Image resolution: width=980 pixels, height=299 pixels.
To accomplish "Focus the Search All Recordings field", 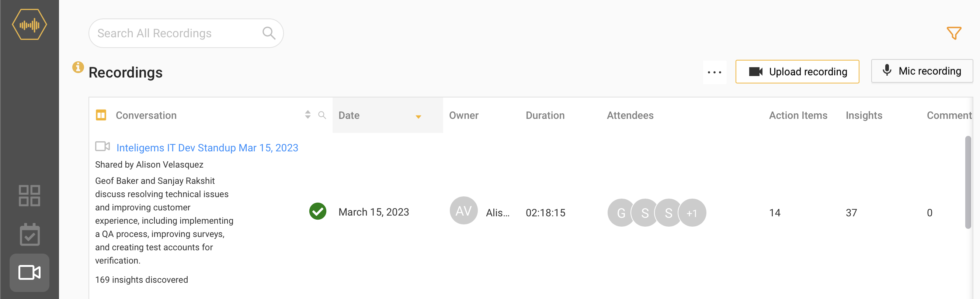I will click(x=175, y=33).
